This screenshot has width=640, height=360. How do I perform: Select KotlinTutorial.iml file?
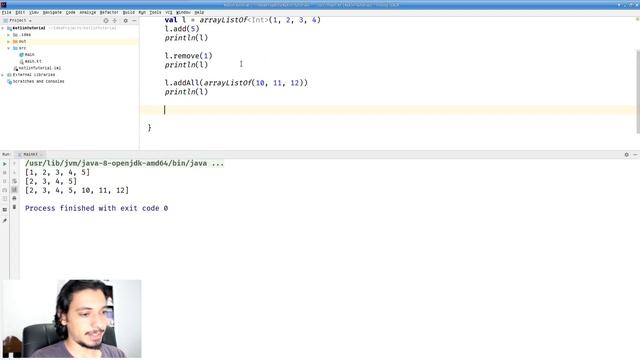pyautogui.click(x=40, y=68)
